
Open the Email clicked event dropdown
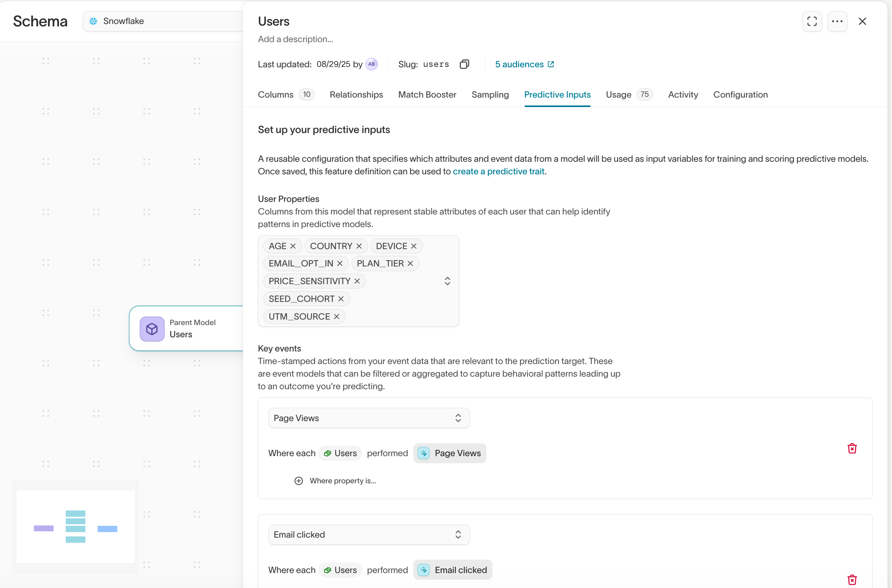369,534
